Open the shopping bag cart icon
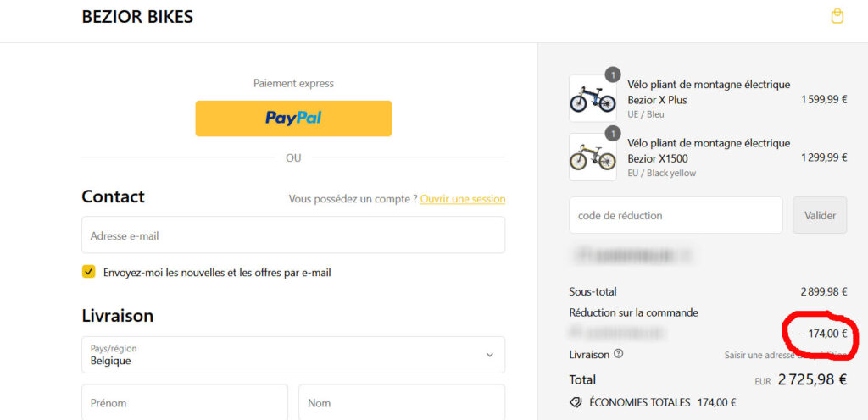Viewport: 868px width, 420px height. pyautogui.click(x=837, y=16)
